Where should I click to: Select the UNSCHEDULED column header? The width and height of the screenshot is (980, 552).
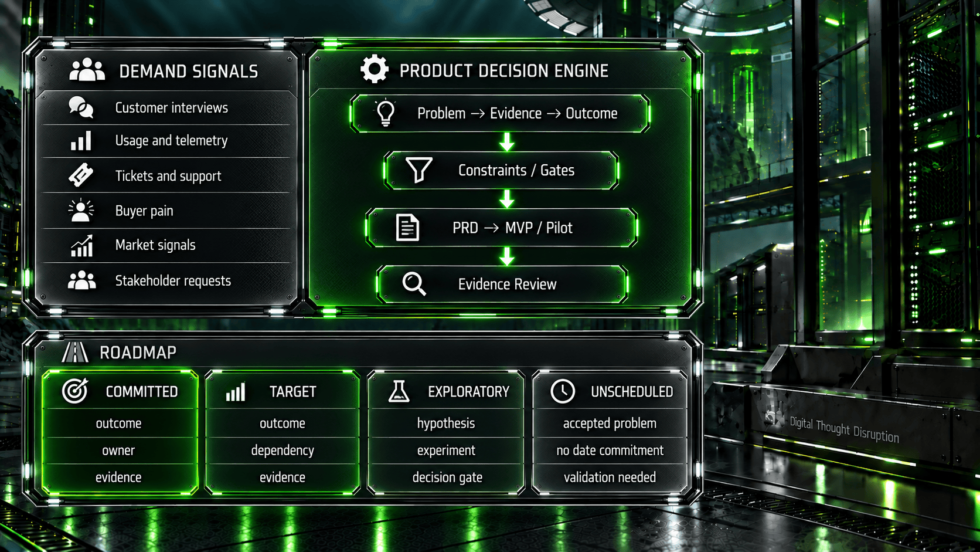click(x=632, y=392)
